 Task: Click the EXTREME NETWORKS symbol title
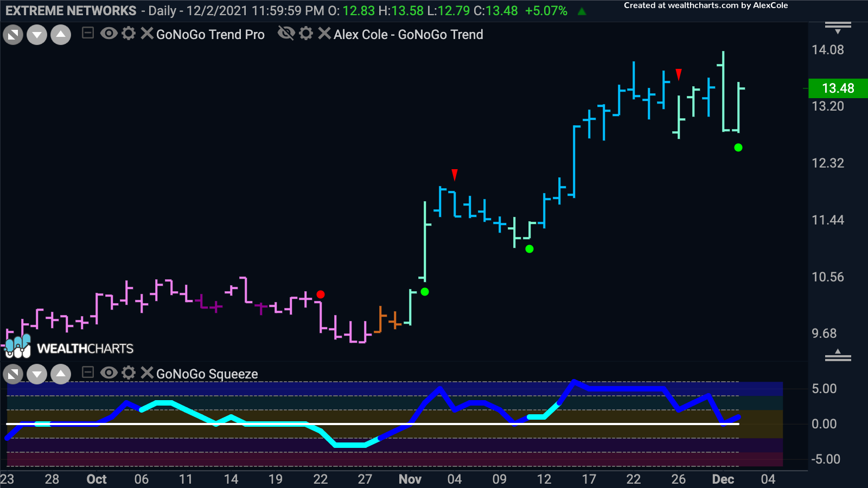click(71, 11)
